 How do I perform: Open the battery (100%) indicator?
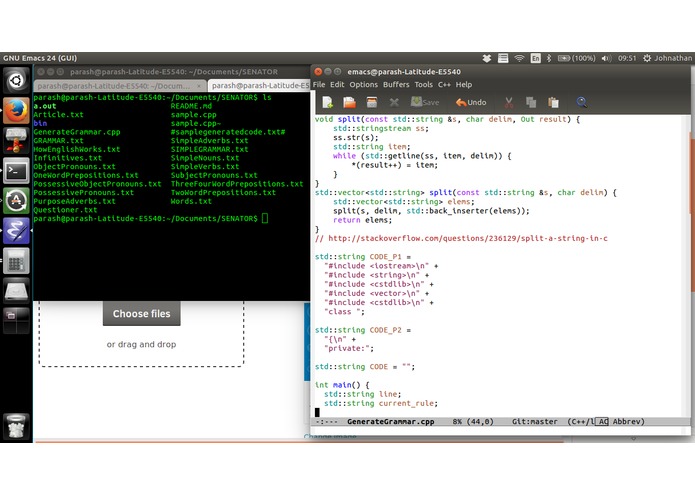576,58
